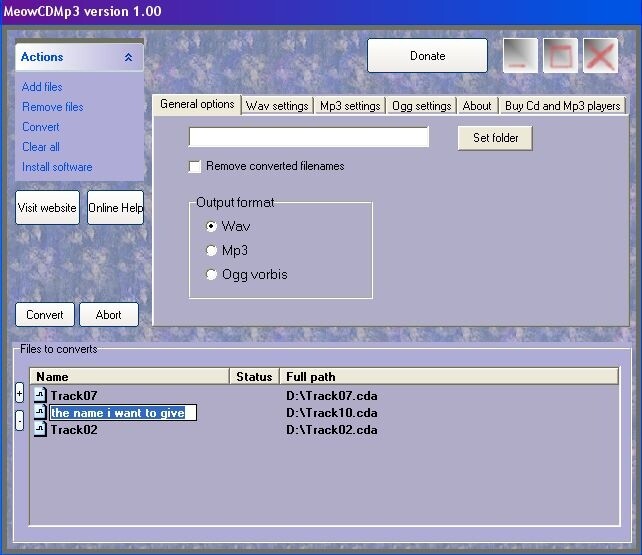Collapse the Actions panel chevron
The width and height of the screenshot is (642, 555).
click(x=128, y=58)
